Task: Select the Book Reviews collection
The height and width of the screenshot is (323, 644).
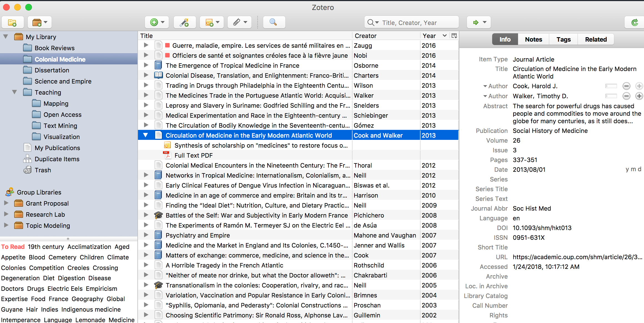Action: tap(54, 48)
